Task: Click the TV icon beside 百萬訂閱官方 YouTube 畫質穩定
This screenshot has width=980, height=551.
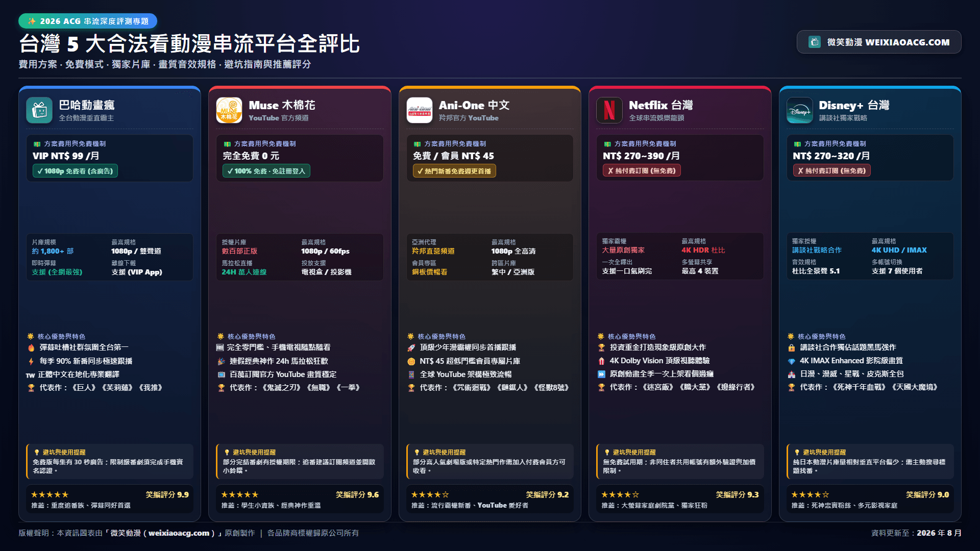Action: pyautogui.click(x=221, y=374)
